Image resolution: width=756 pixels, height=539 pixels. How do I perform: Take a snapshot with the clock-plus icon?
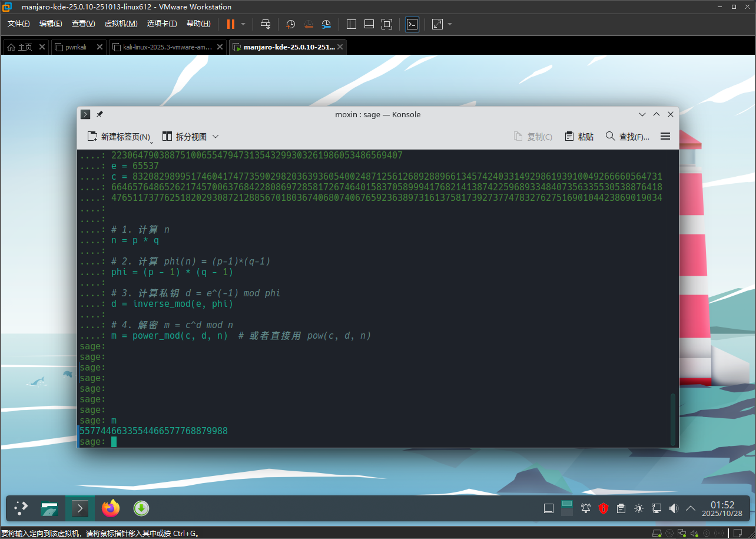tap(290, 24)
